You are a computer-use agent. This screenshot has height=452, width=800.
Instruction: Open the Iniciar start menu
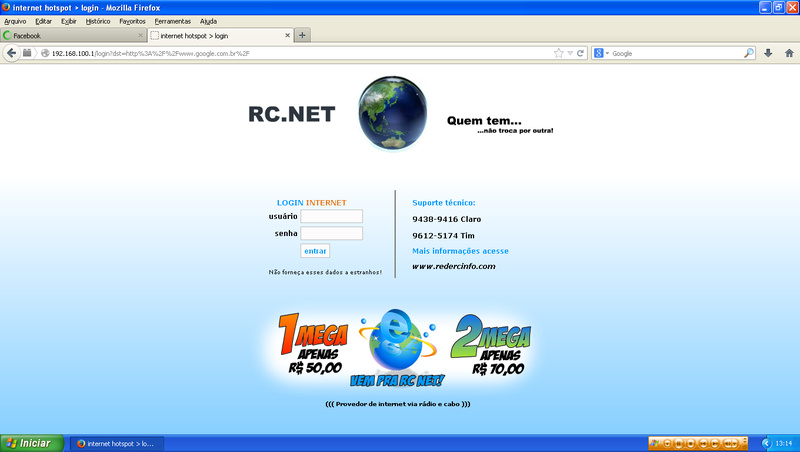tap(32, 443)
